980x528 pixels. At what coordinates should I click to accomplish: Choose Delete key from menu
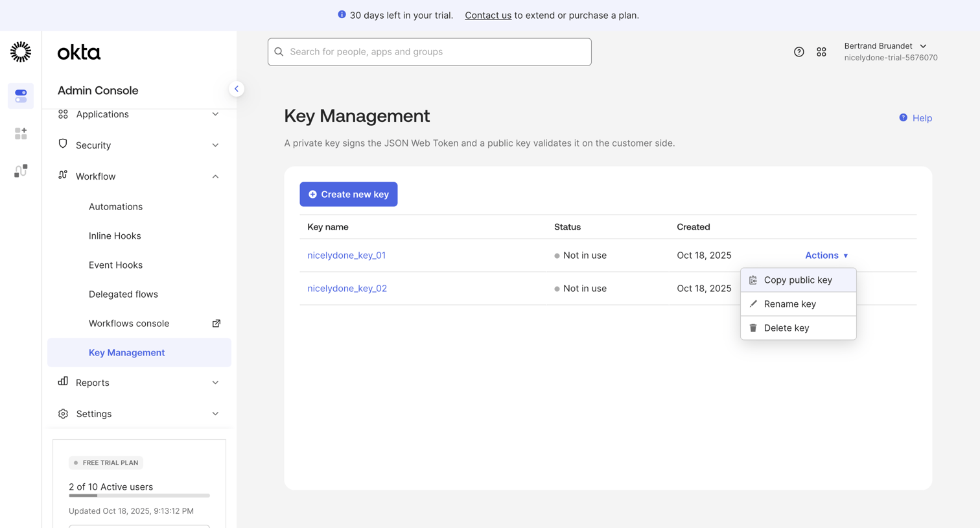798,328
